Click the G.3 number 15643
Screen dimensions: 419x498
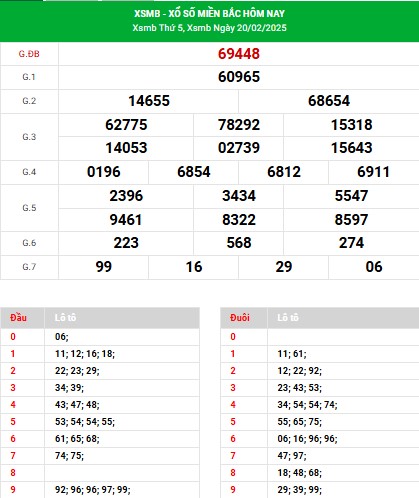click(351, 148)
